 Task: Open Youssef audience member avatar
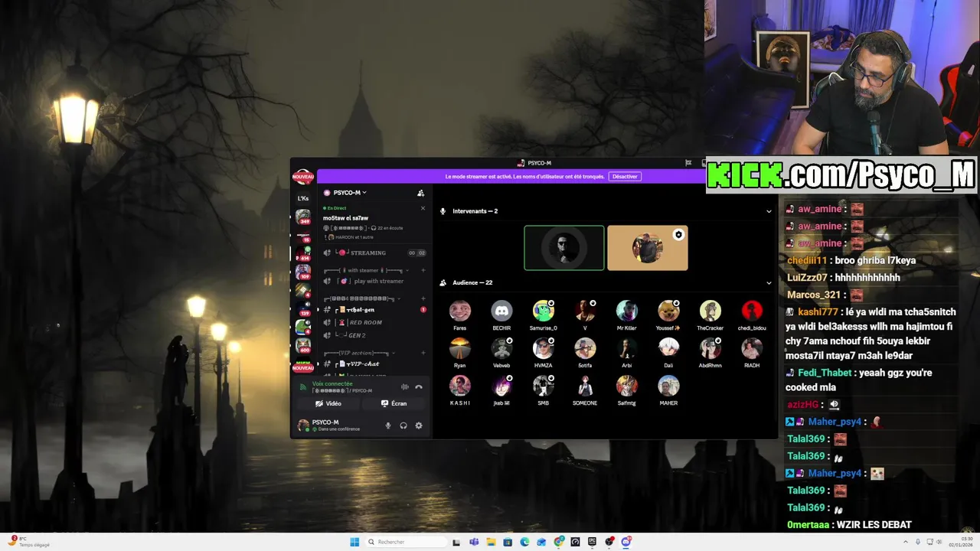[668, 311]
